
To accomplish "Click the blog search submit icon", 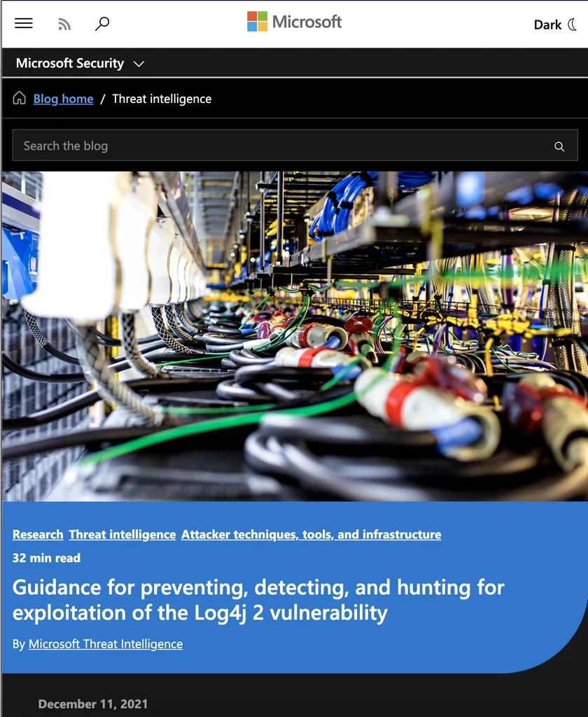I will [x=559, y=146].
